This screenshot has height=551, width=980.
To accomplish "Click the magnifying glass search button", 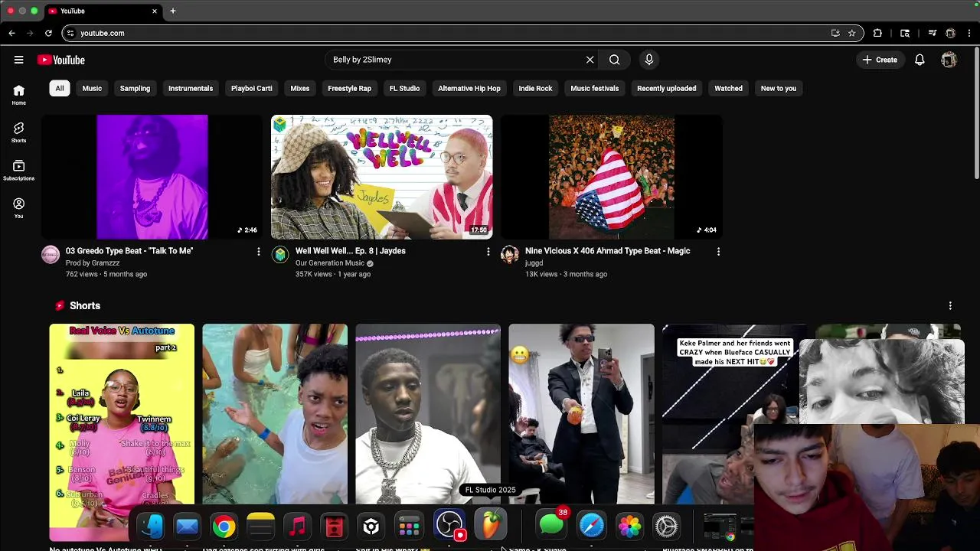I will point(614,60).
